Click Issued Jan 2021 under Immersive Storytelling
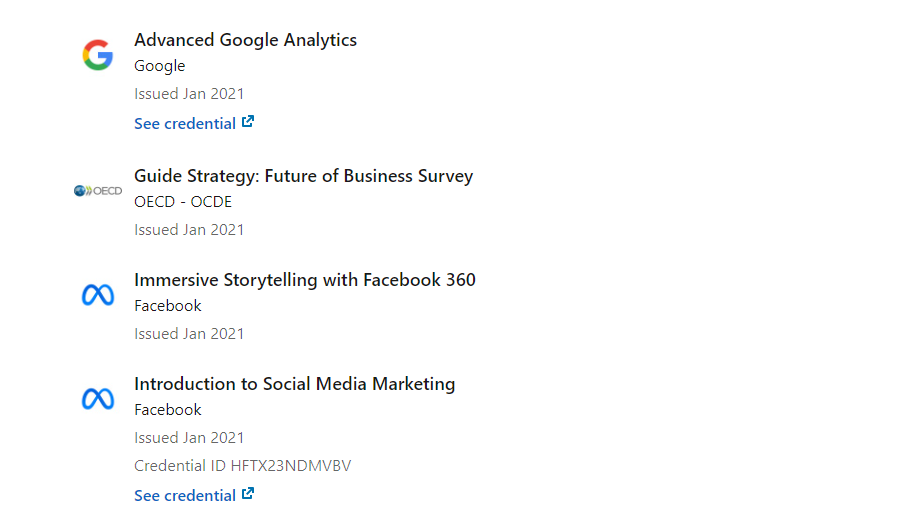Viewport: 909px width, 507px height. (x=189, y=334)
